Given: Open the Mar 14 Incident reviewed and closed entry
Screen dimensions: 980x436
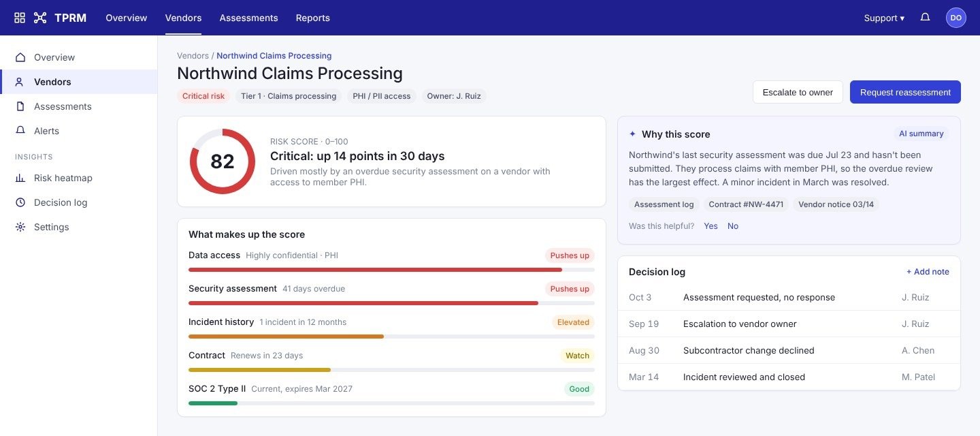Looking at the screenshot, I should (789, 377).
